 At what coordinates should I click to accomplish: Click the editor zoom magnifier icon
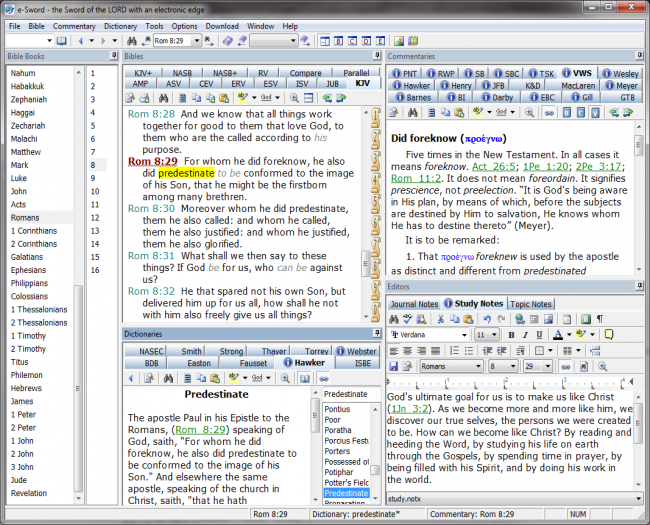tap(603, 366)
